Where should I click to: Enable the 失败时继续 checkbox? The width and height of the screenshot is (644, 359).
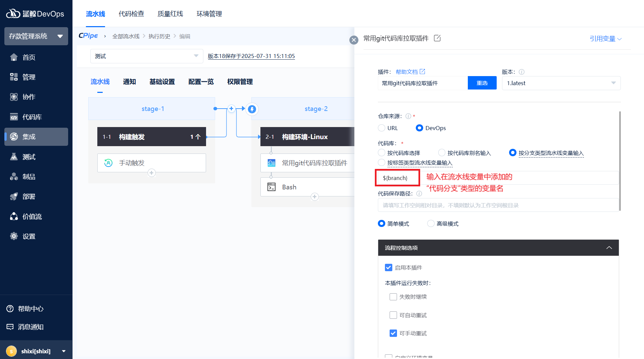pyautogui.click(x=393, y=297)
